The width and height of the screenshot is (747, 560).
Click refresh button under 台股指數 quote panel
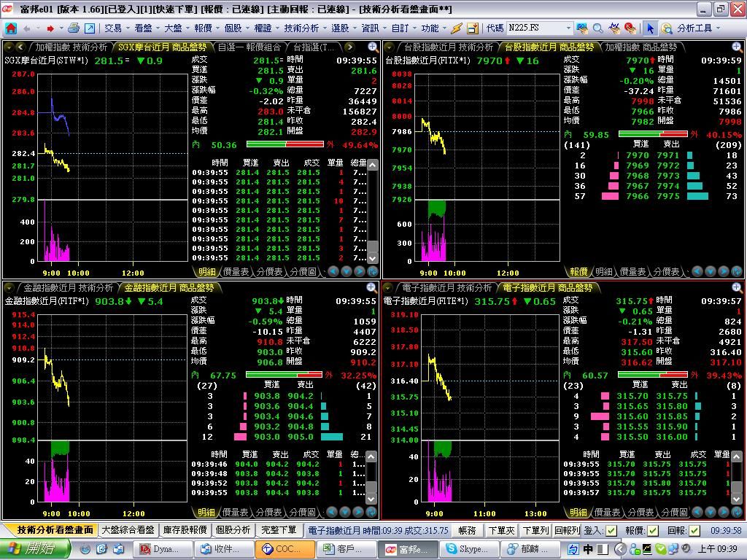(x=737, y=271)
